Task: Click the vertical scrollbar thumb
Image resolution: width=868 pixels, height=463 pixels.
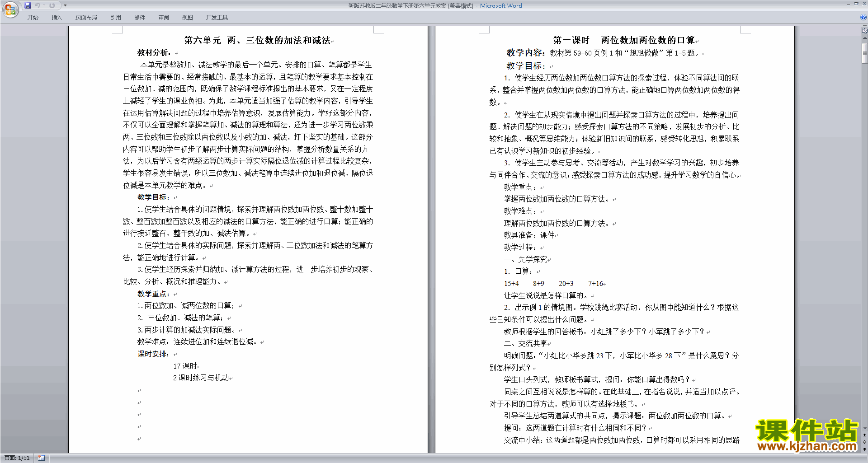Action: [x=865, y=53]
